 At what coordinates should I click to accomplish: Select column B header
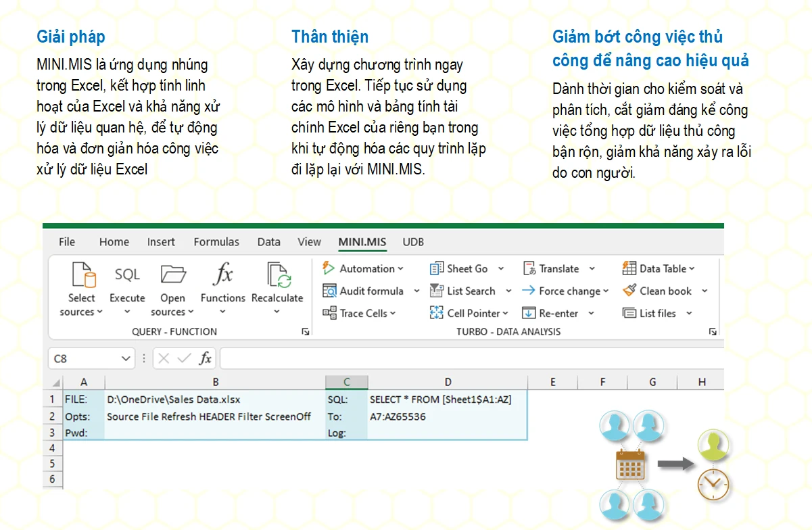tap(215, 383)
